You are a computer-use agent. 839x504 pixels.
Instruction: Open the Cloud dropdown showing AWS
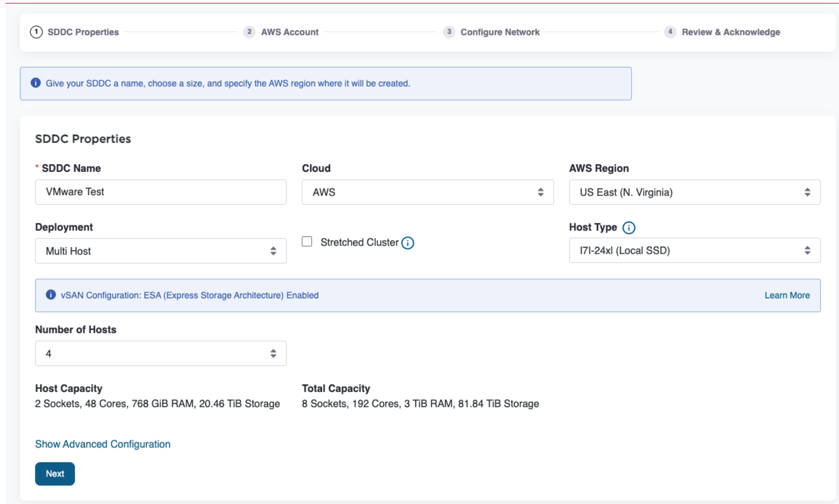click(x=427, y=192)
